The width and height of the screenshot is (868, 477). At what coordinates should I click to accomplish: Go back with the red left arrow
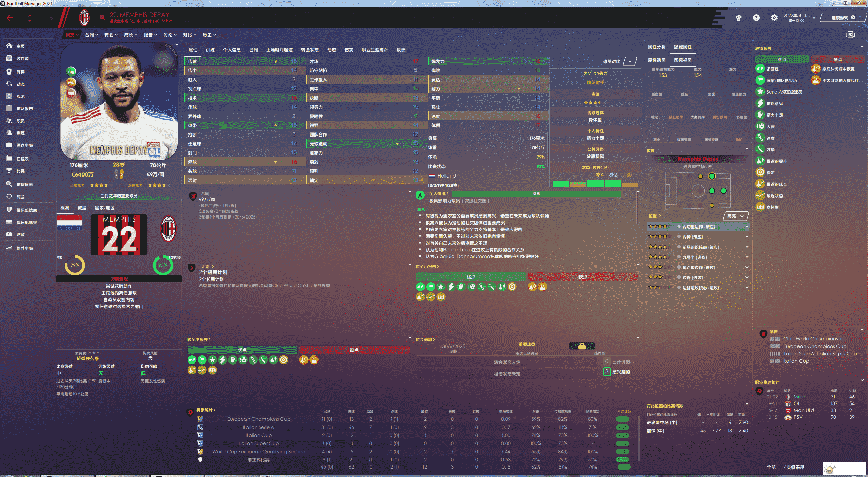point(9,18)
